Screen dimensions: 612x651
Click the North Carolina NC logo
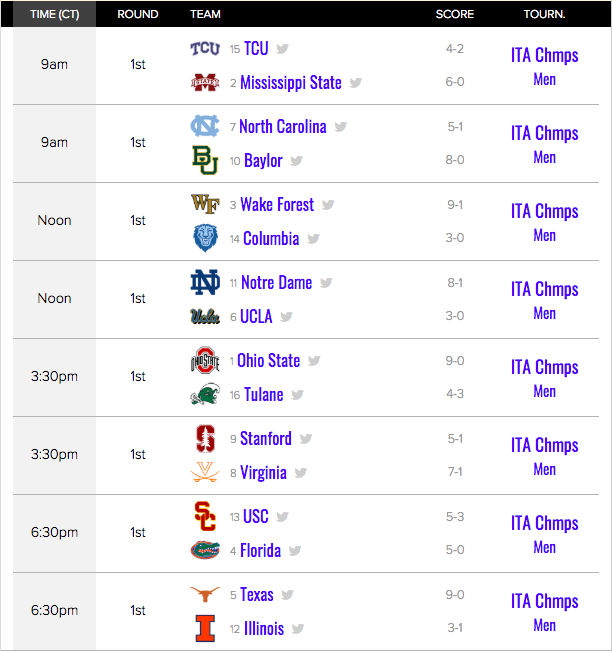point(205,126)
